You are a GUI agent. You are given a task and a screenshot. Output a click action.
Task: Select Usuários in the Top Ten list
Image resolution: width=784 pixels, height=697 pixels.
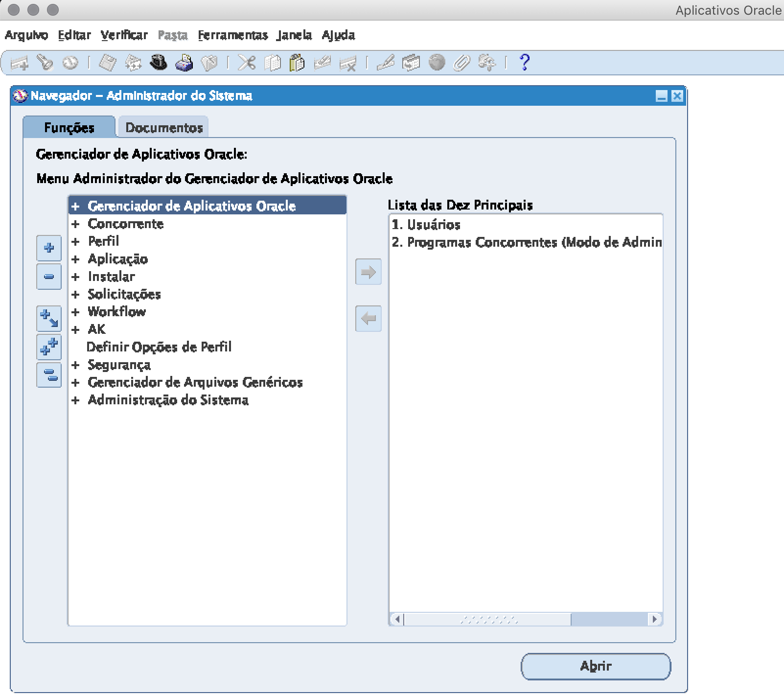(x=426, y=225)
